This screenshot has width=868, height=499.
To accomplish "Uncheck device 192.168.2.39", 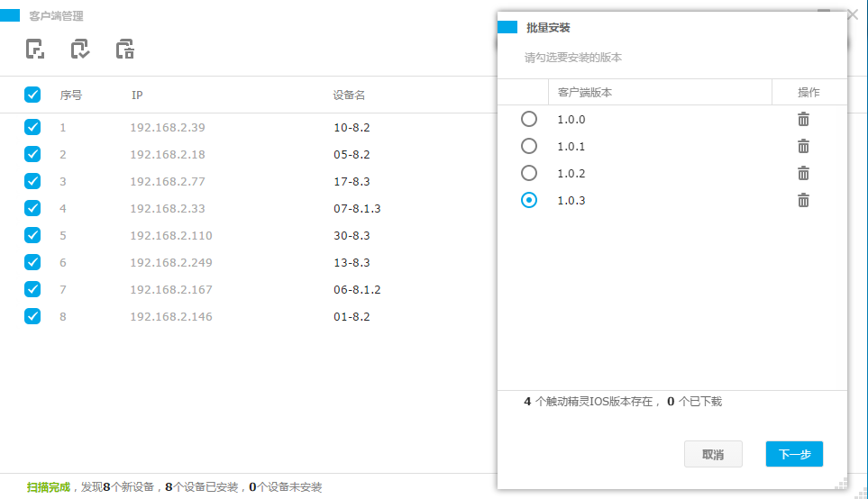I will click(32, 127).
